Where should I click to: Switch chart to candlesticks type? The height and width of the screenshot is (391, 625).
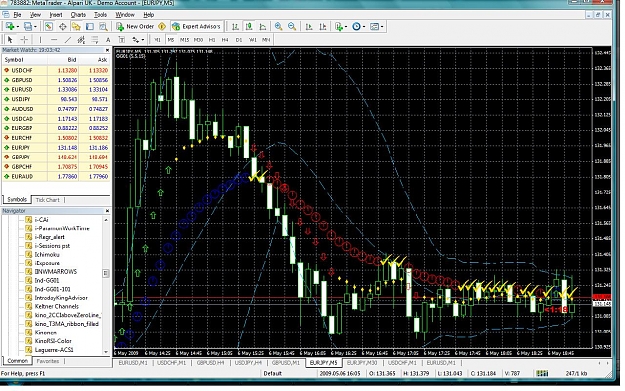click(249, 27)
